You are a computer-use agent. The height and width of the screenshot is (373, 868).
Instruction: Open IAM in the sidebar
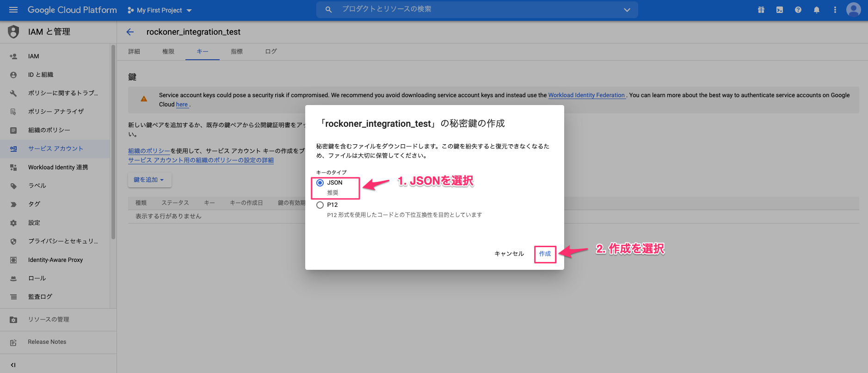[55, 56]
